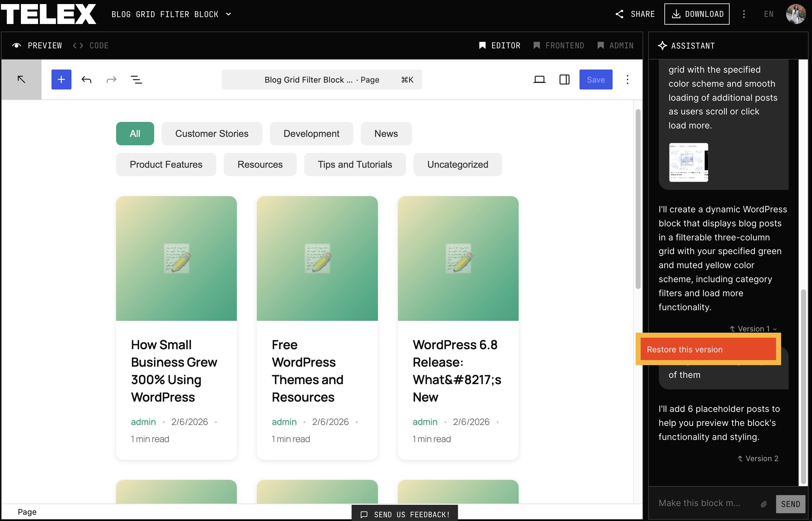Click the undo arrow in the editor toolbar
812x521 pixels.
[86, 80]
